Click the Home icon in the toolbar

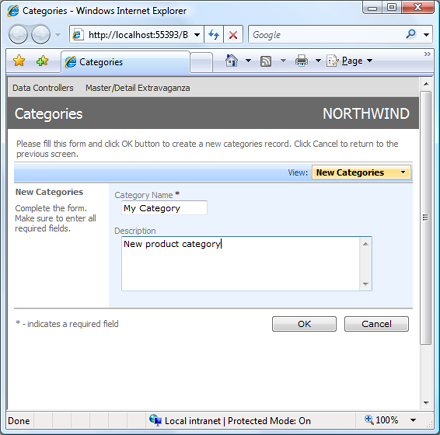point(231,61)
